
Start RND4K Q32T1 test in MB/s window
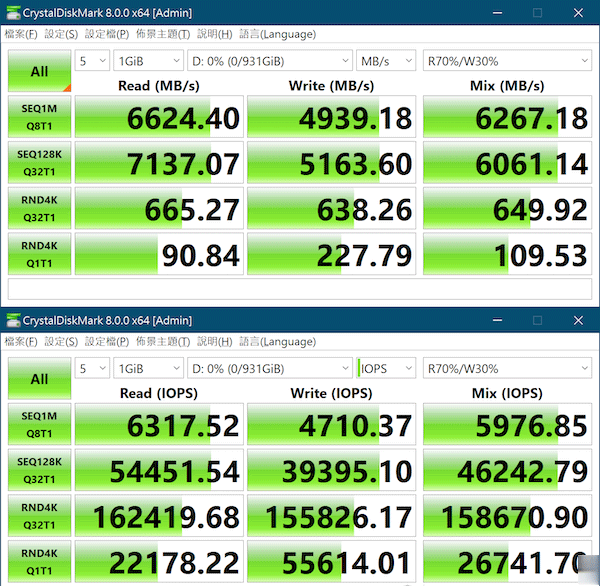click(39, 208)
